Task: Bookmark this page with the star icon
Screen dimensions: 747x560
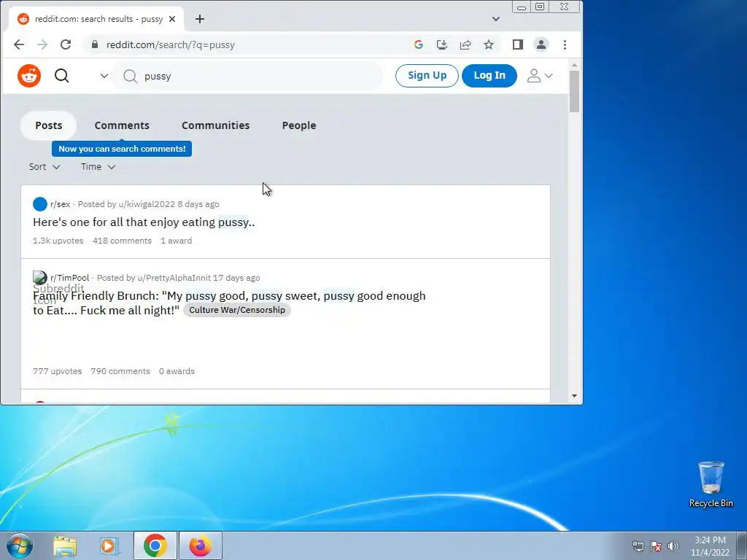Action: point(489,44)
